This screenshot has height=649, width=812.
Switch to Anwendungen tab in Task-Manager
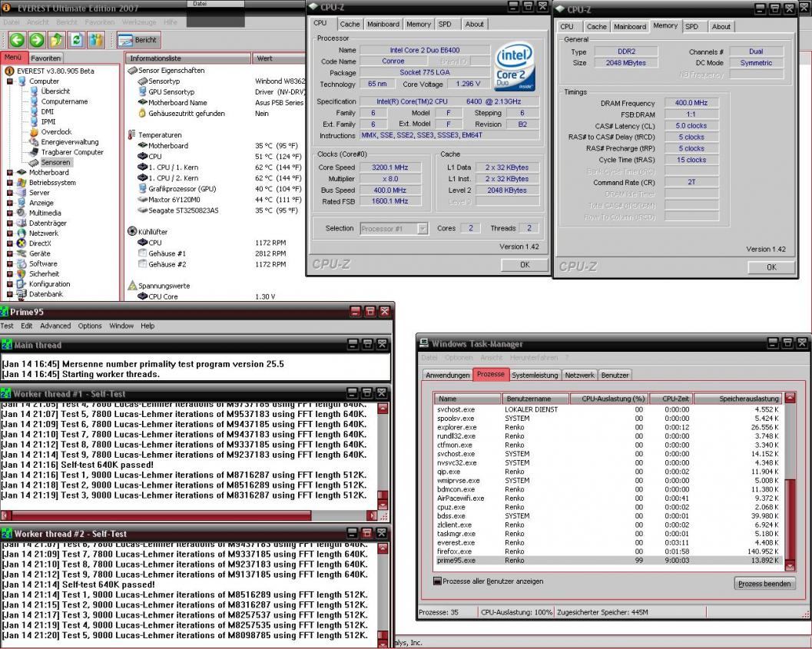pos(447,376)
